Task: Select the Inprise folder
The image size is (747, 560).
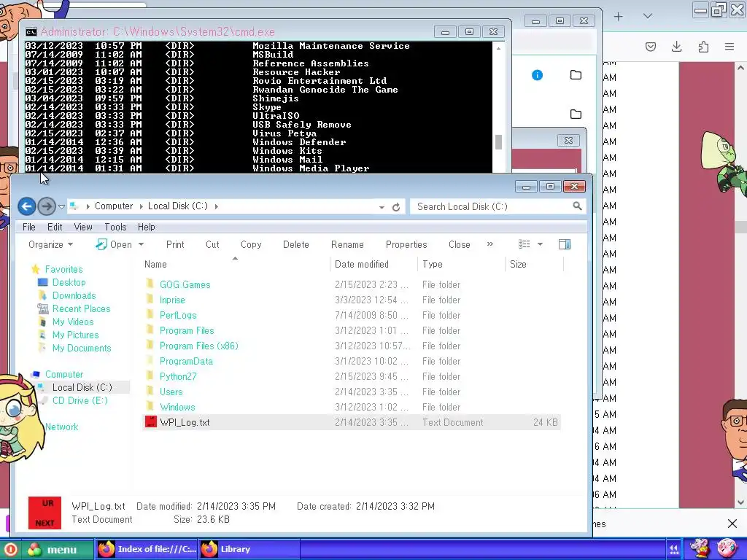Action: (x=172, y=300)
